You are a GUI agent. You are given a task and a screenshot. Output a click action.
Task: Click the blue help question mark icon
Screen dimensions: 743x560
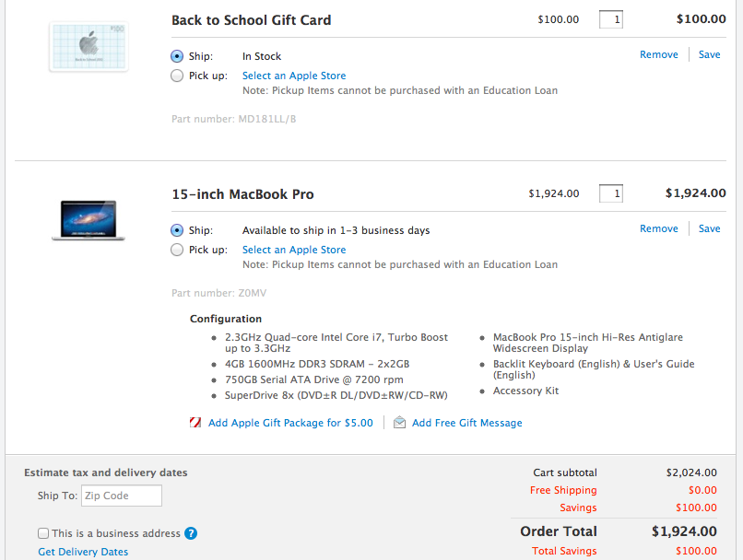(x=191, y=533)
